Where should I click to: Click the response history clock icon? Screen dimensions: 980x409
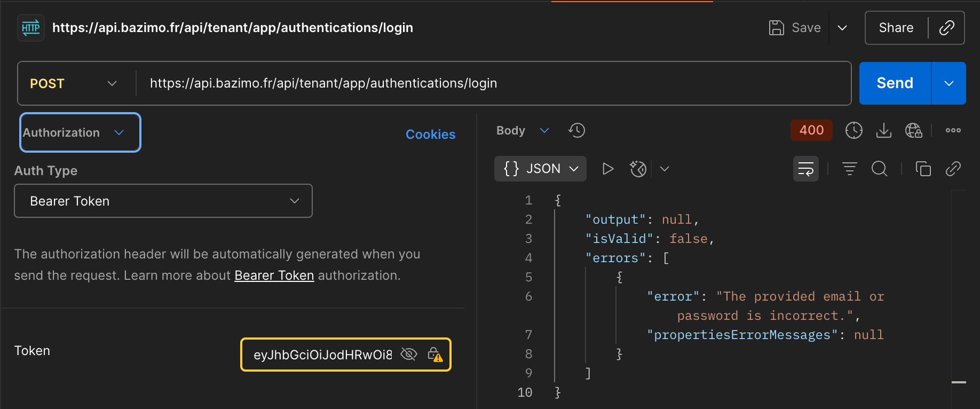pos(576,130)
